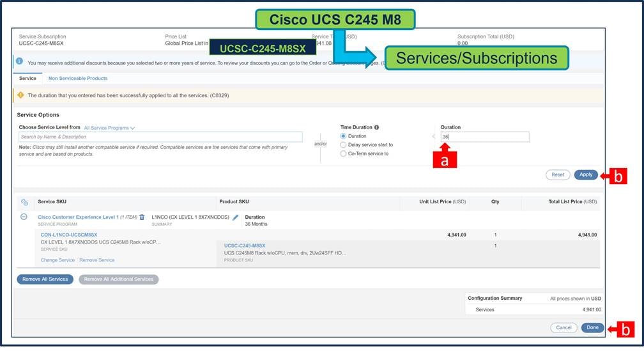644x351 pixels.
Task: Open Non Serviceable Products tab
Action: (78, 78)
